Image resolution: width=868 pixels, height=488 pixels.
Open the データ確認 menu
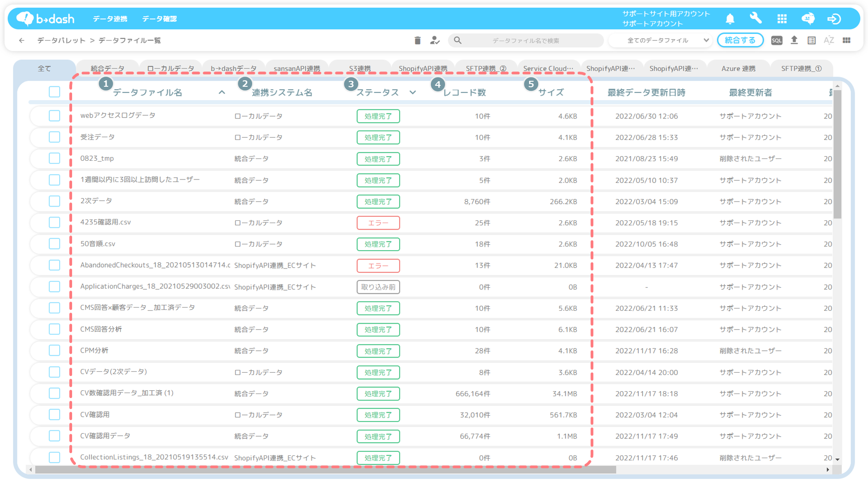[159, 19]
